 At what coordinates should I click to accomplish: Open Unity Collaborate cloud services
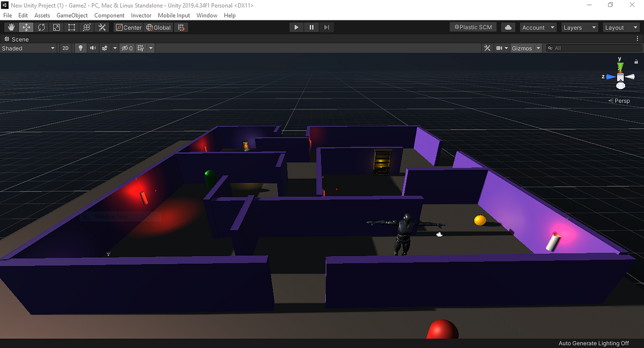tap(508, 27)
